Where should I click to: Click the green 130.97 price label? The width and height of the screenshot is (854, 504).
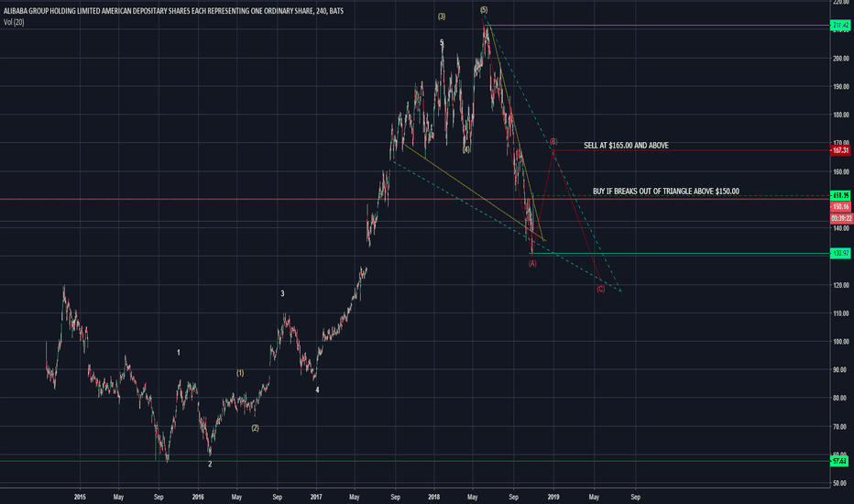840,253
